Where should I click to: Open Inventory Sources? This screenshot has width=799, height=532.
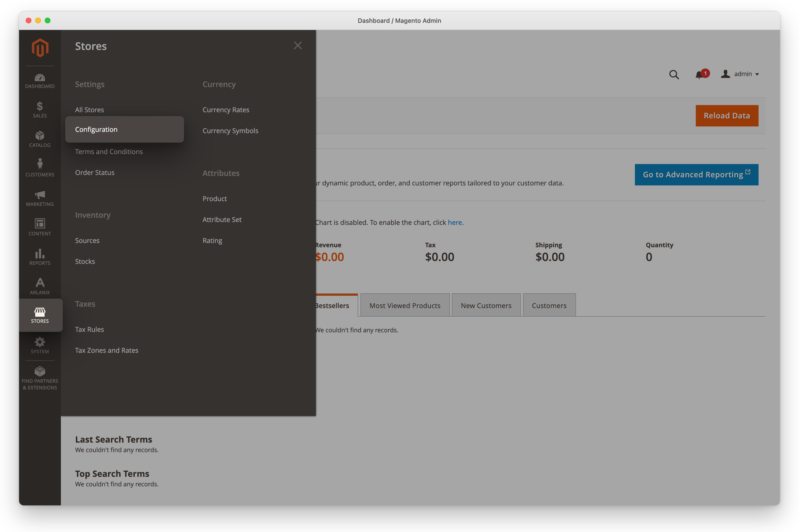(x=87, y=240)
